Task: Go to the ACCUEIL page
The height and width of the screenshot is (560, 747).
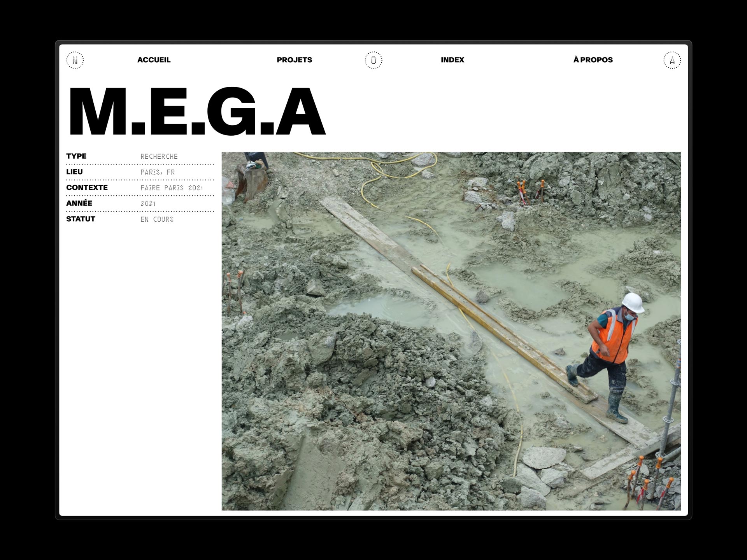Action: 154,60
